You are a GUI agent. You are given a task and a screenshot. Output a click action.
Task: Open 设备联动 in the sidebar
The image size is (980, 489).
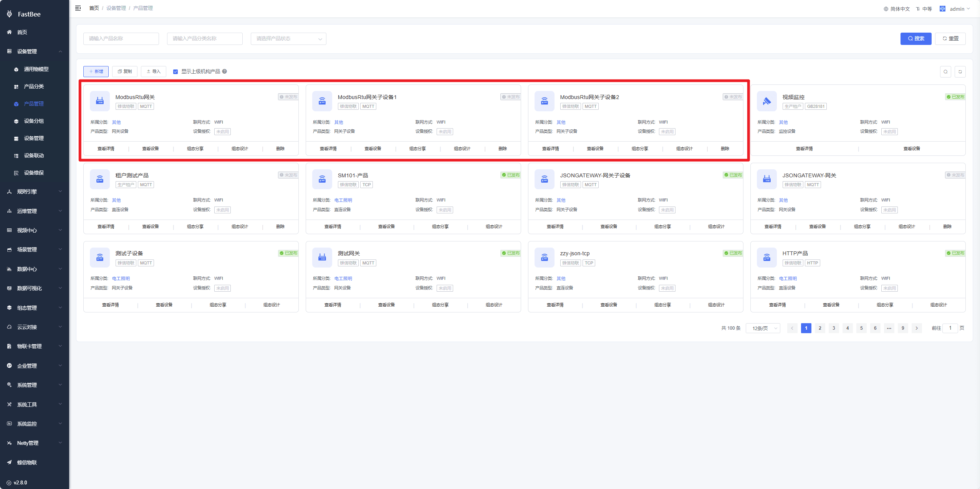click(x=35, y=155)
